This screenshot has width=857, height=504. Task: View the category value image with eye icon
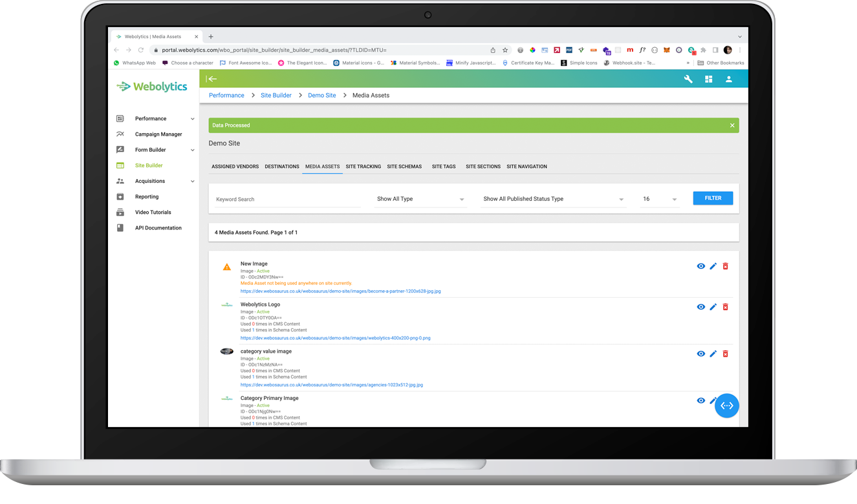(701, 354)
